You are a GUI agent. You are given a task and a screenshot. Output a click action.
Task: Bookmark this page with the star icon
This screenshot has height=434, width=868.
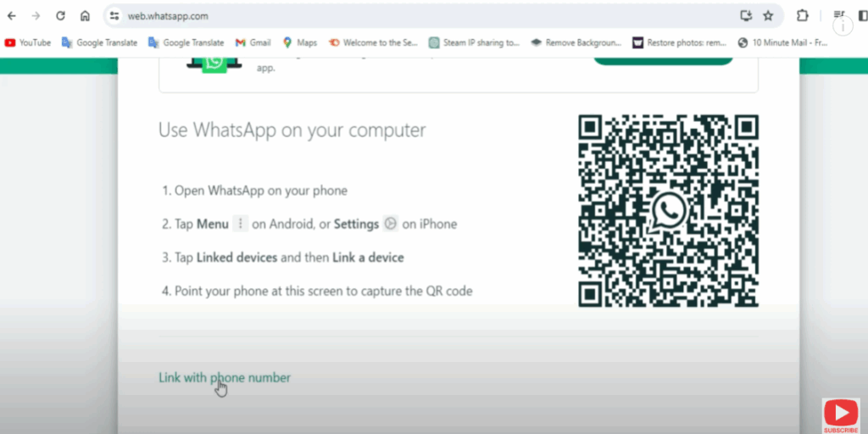(768, 16)
